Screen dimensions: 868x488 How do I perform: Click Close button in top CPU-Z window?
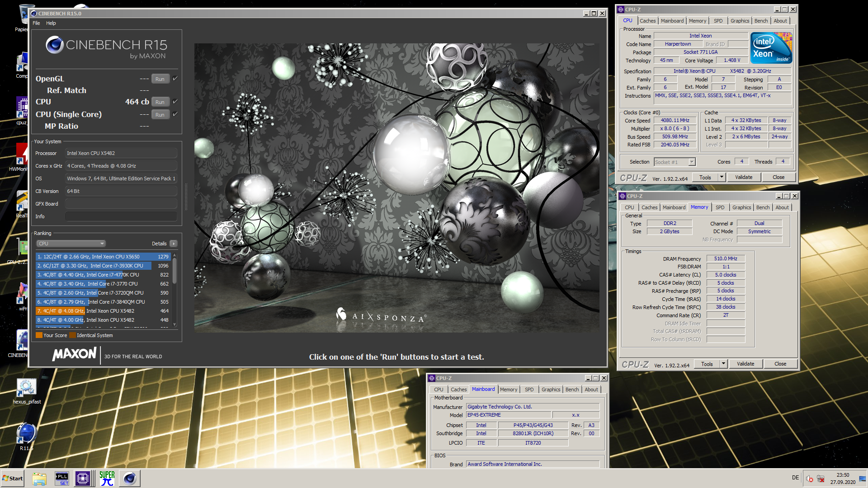(x=778, y=177)
